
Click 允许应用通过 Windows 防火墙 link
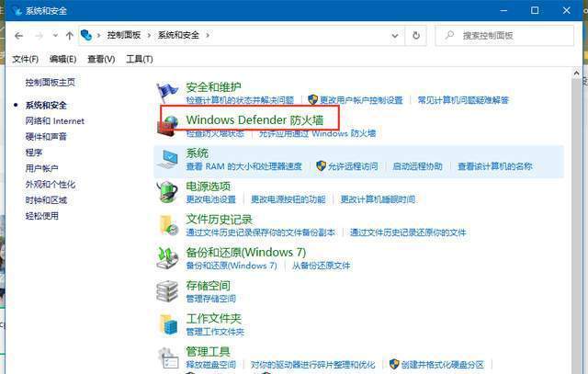[x=317, y=133]
